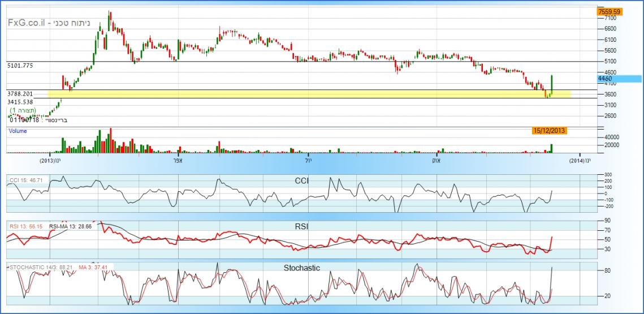Click the 5101.775 resistance level label
The width and height of the screenshot is (644, 314).
click(20, 66)
